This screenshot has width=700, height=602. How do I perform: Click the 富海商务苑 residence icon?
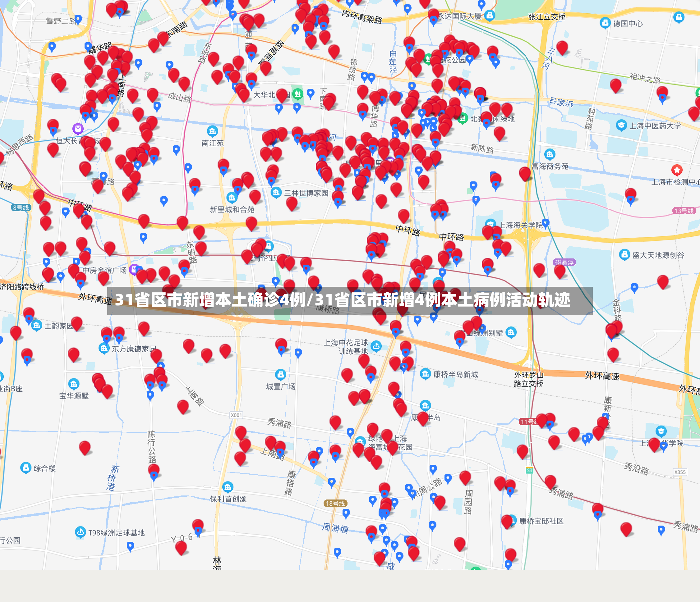click(x=550, y=154)
